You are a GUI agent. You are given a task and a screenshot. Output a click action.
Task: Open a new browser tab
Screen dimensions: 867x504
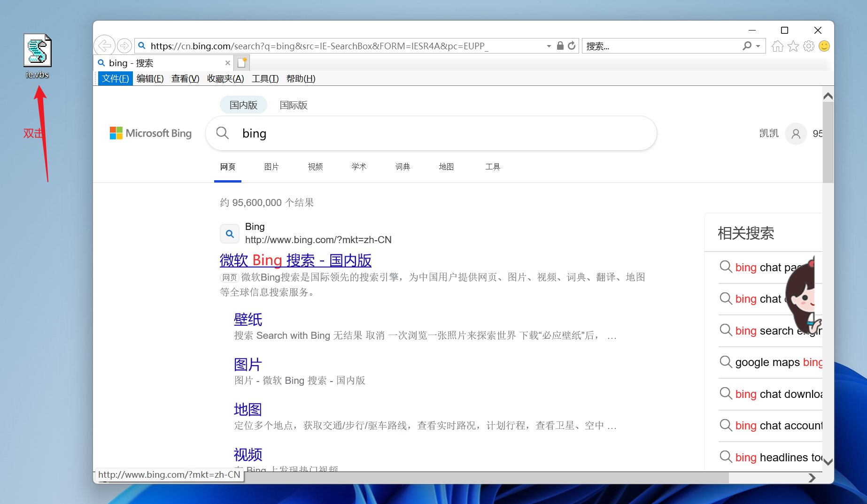coord(241,62)
